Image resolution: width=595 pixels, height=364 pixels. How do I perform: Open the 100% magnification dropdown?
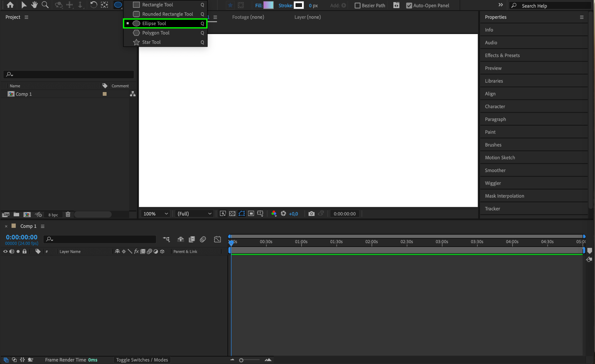156,214
